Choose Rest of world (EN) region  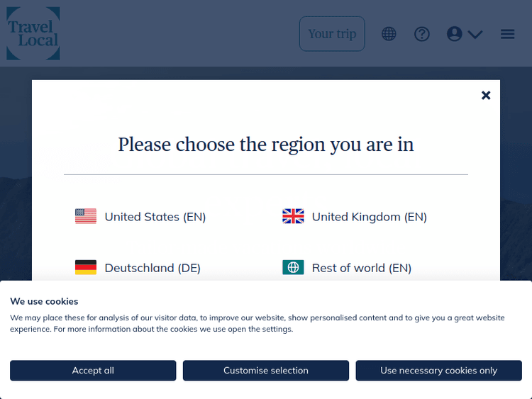point(361,268)
